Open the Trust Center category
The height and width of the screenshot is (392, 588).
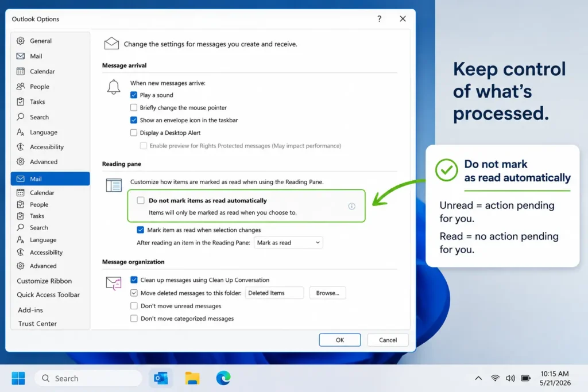click(37, 324)
